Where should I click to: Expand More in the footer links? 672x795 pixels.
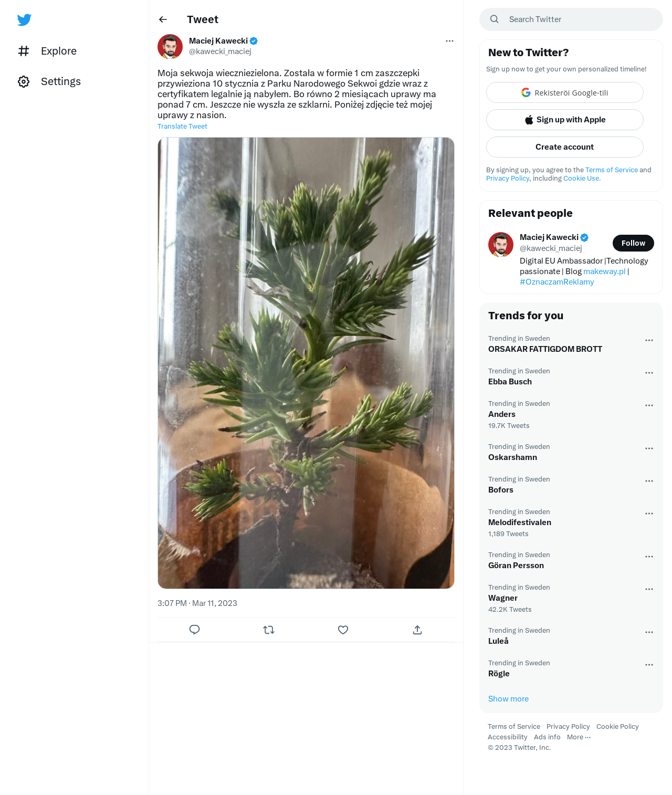click(579, 737)
